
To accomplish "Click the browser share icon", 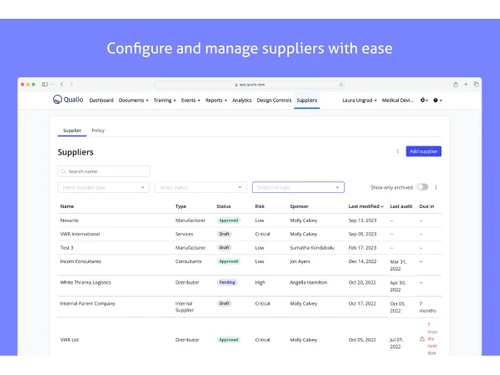I will point(455,84).
